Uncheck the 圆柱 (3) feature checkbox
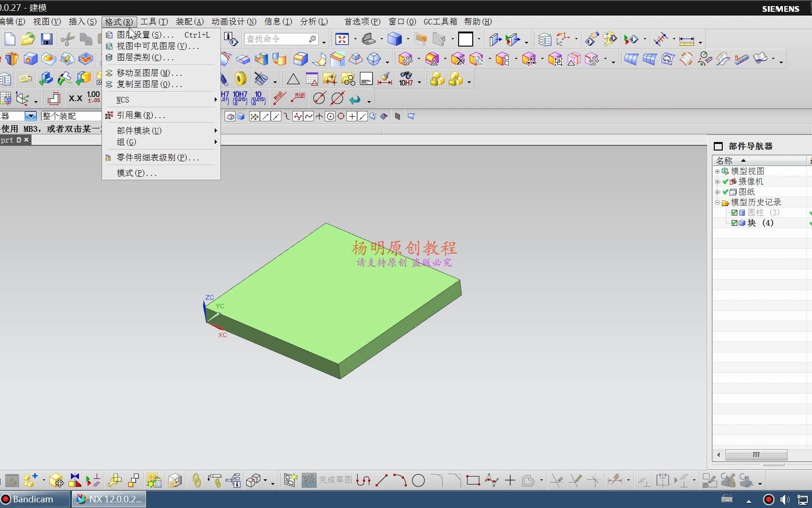This screenshot has height=508, width=812. (x=734, y=213)
